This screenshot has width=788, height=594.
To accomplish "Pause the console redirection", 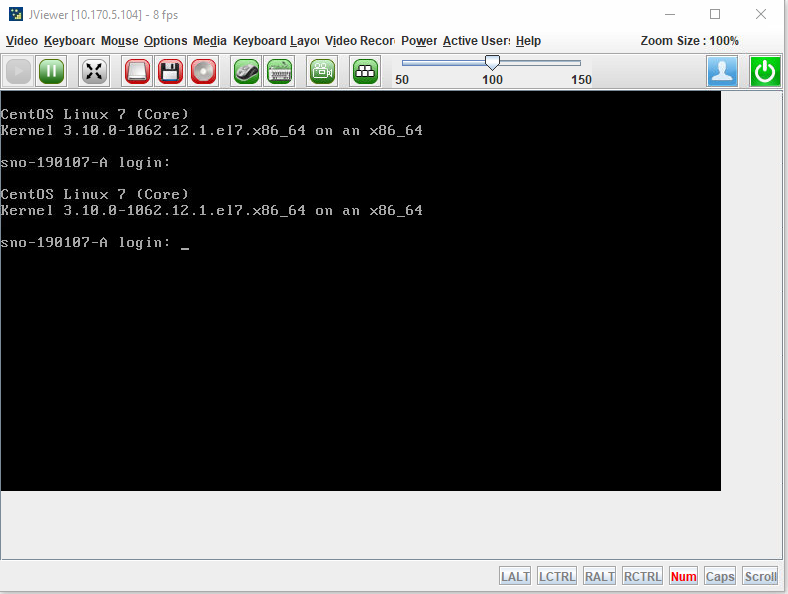I will 51,71.
